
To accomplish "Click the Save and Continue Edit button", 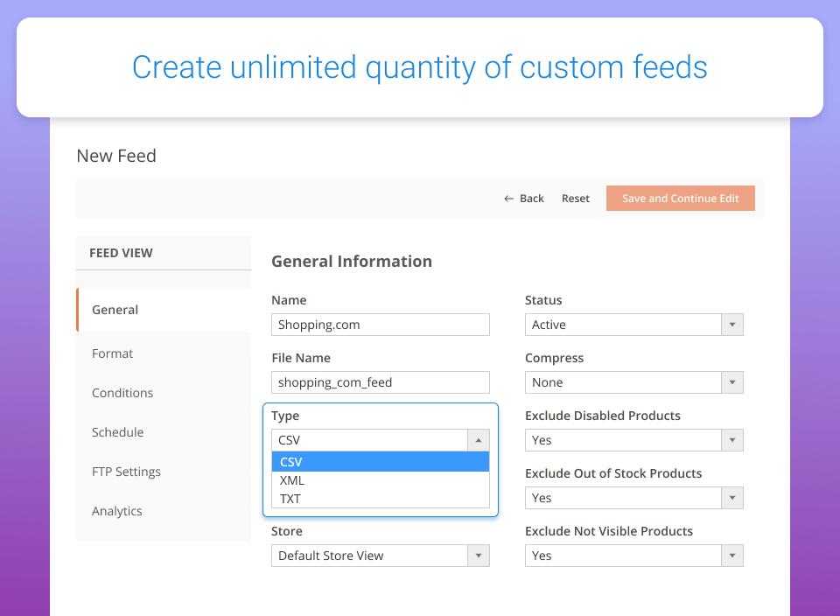I will click(x=681, y=199).
